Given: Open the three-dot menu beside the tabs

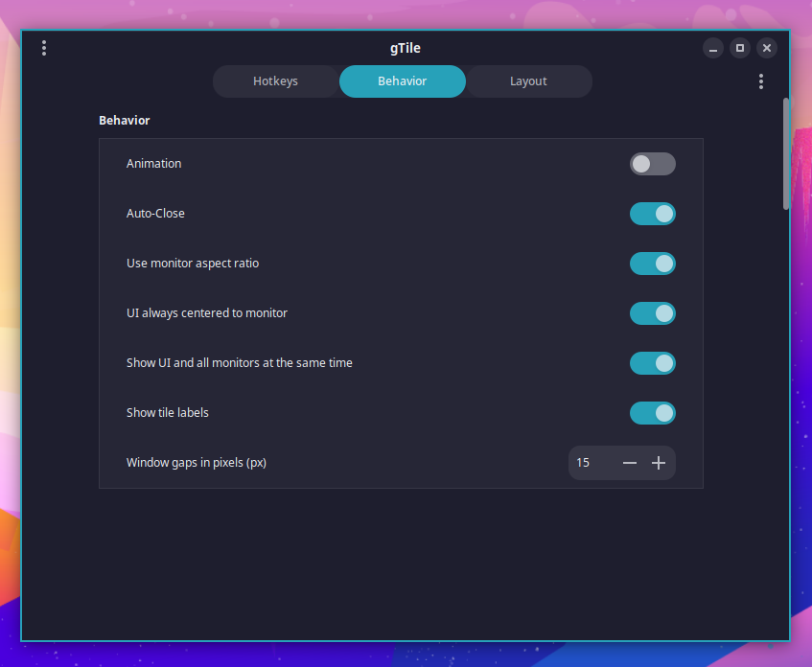Looking at the screenshot, I should [761, 81].
